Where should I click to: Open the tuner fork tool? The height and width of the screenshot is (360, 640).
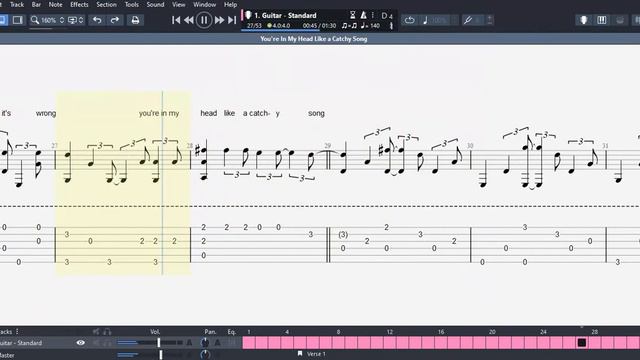tap(468, 20)
